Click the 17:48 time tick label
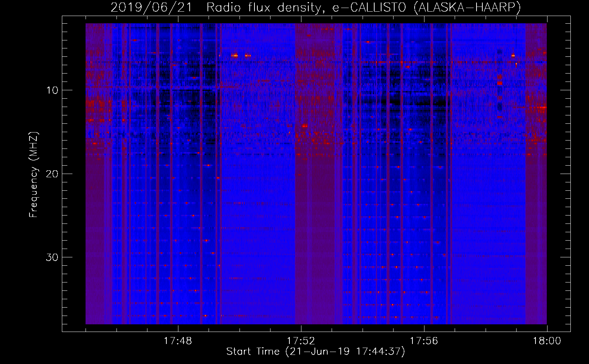 pyautogui.click(x=178, y=341)
